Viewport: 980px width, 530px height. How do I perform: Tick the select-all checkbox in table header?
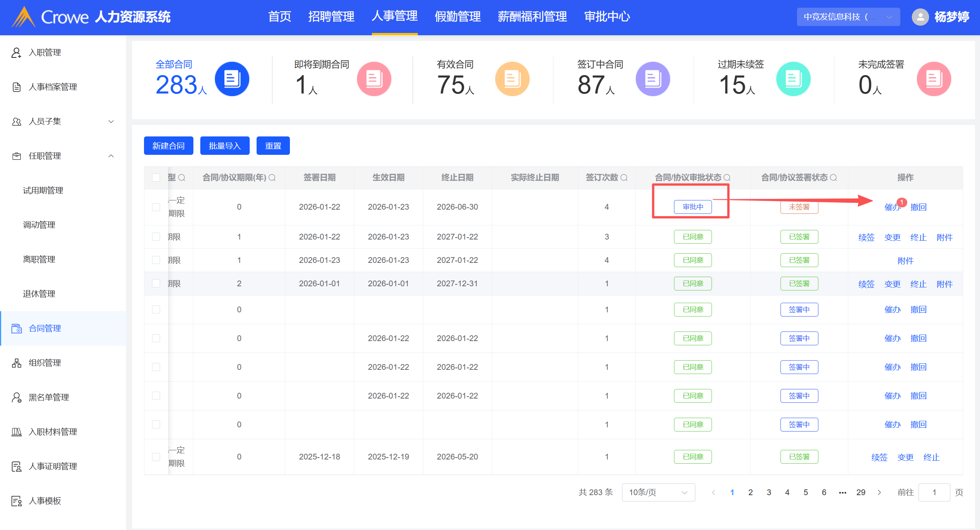coord(156,177)
